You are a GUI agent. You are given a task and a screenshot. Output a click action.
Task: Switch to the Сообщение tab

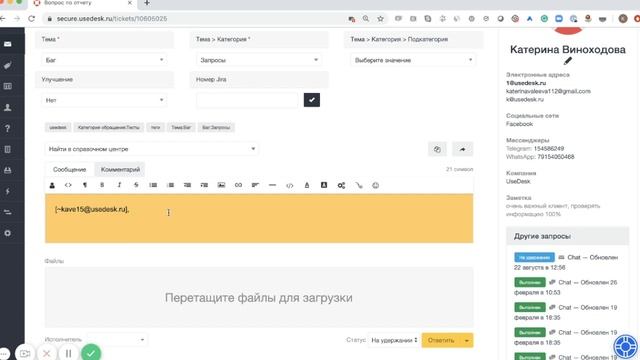pyautogui.click(x=69, y=169)
